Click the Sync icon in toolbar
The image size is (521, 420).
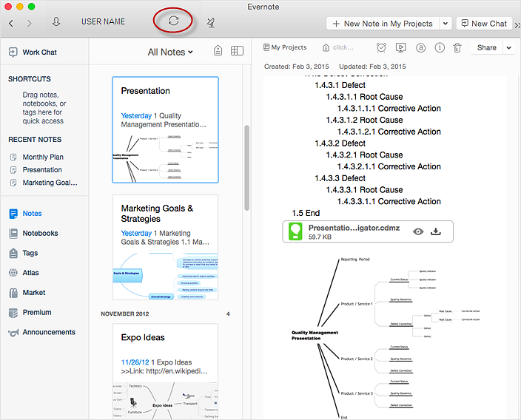pos(173,21)
